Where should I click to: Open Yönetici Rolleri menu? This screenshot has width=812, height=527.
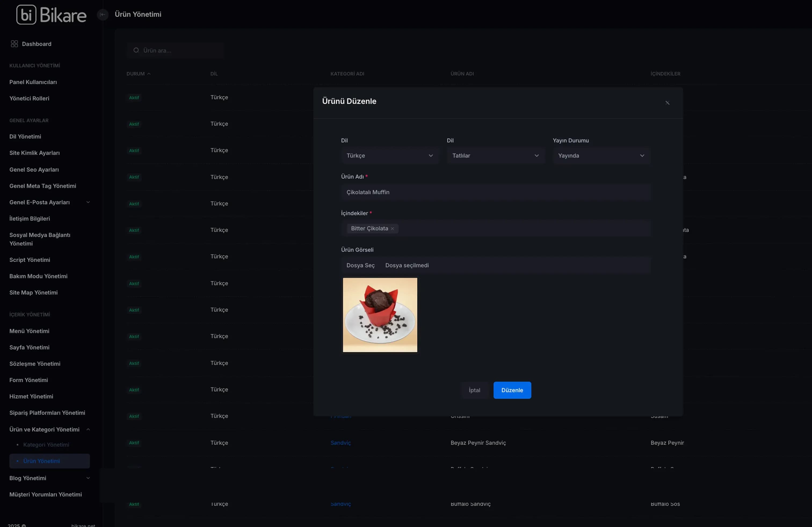click(29, 98)
